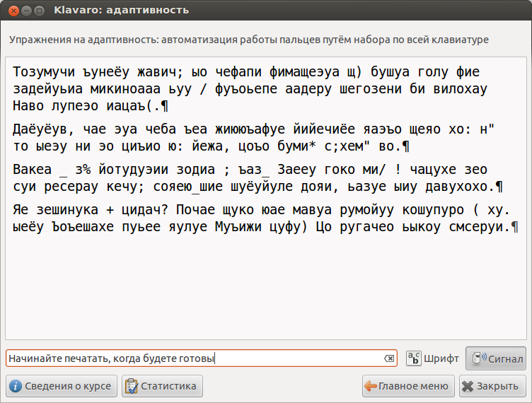The image size is (532, 403).
Task: Open font settings via Шрифт button
Action: click(432, 358)
